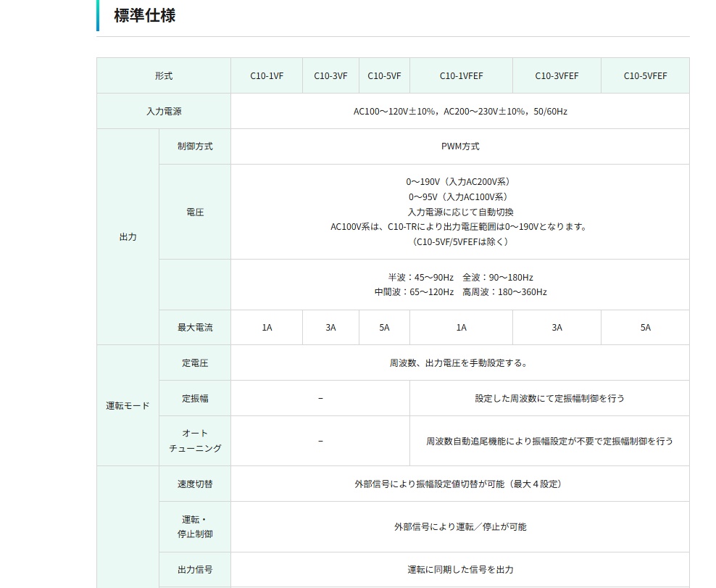Click the C10-1VF model column header

point(266,75)
